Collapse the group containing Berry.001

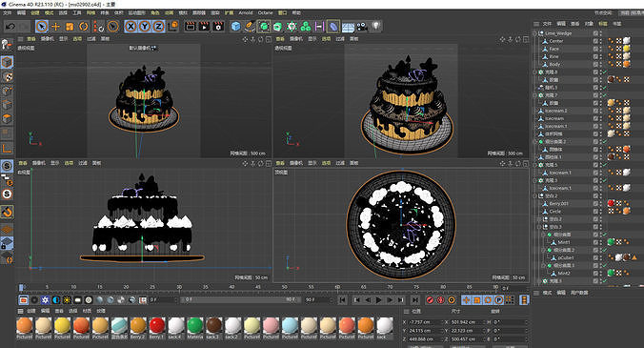pyautogui.click(x=535, y=196)
